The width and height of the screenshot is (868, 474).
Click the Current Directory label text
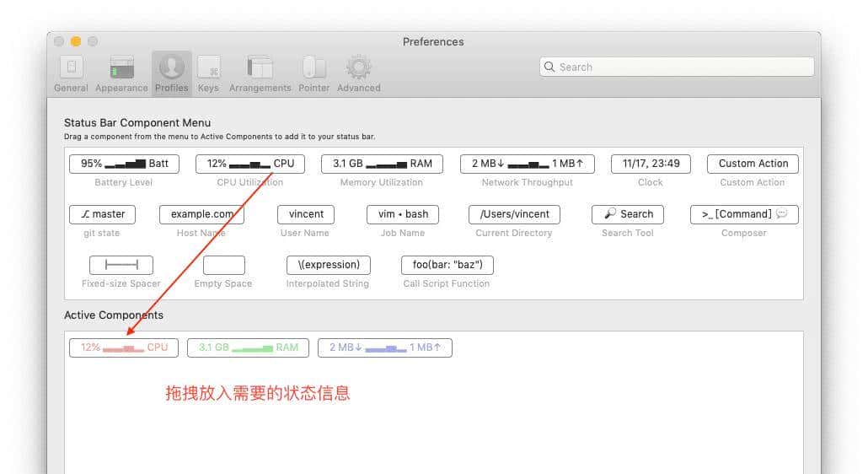(x=514, y=233)
